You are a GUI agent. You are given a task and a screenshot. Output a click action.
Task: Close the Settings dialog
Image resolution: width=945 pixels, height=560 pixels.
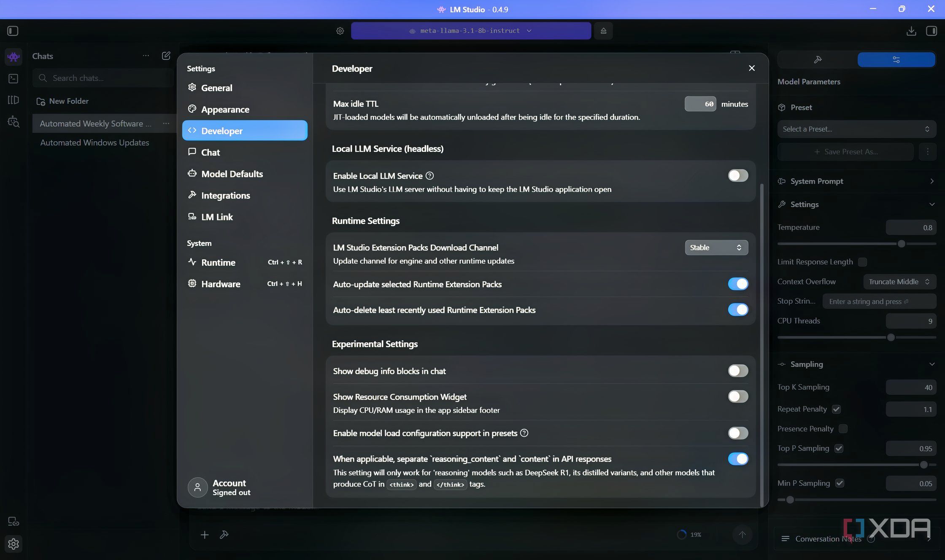pyautogui.click(x=751, y=68)
